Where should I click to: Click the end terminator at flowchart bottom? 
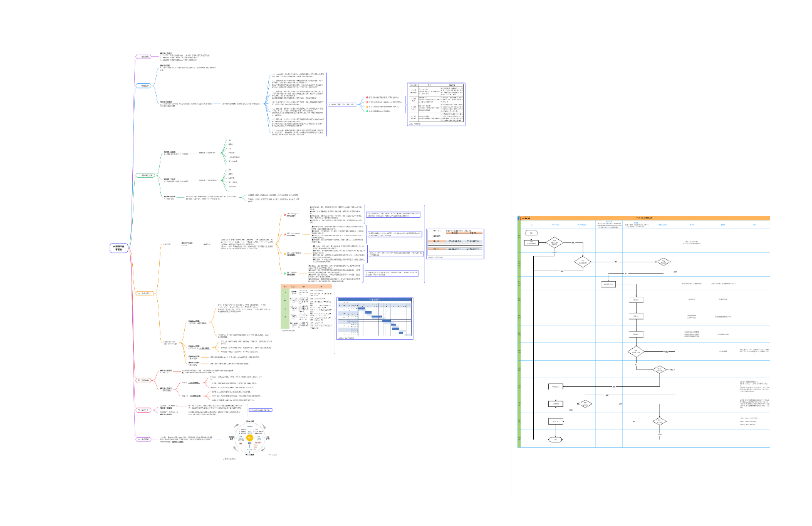pos(556,440)
